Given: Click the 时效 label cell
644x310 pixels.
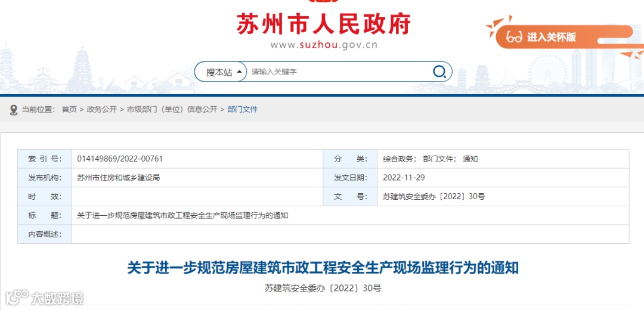Looking at the screenshot, I should coord(45,197).
